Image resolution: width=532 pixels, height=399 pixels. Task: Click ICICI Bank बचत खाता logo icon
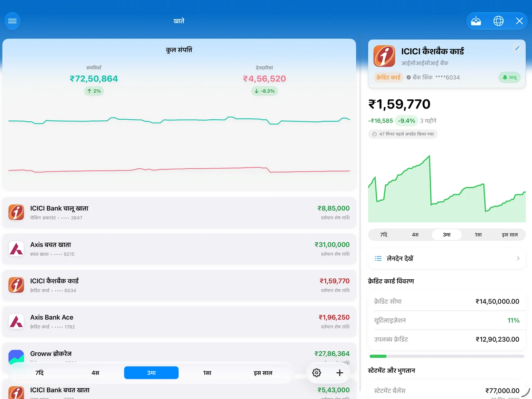pyautogui.click(x=16, y=393)
